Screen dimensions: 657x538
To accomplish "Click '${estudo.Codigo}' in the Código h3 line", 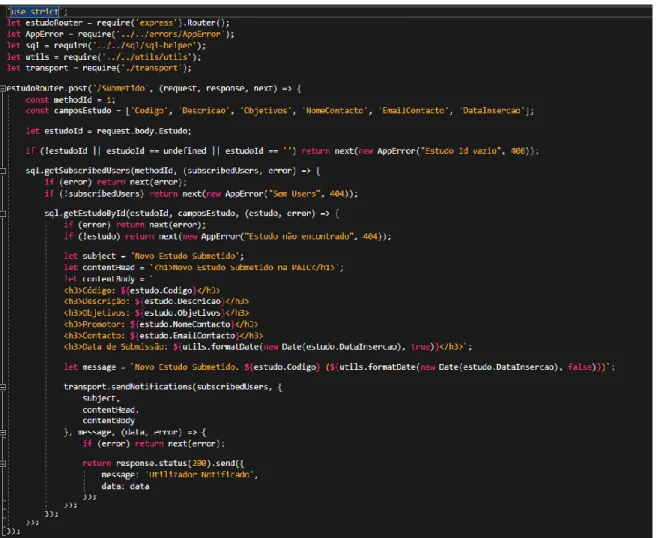I will [x=159, y=290].
